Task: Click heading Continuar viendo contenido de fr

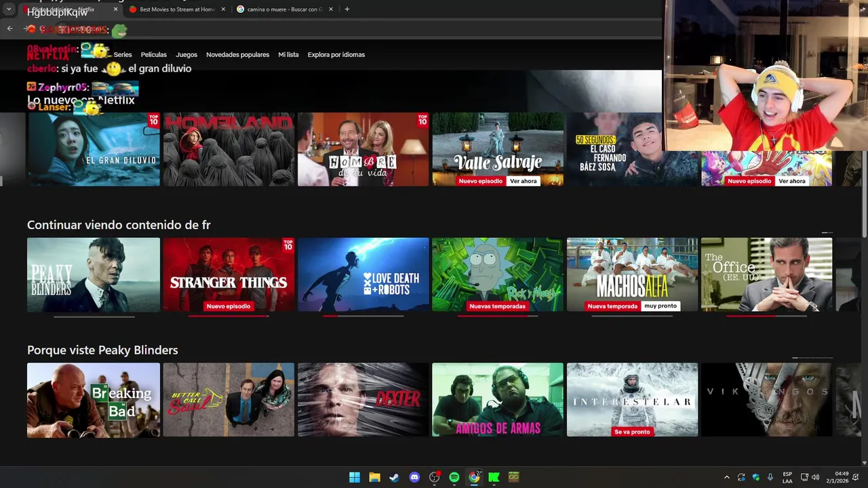Action: (119, 225)
